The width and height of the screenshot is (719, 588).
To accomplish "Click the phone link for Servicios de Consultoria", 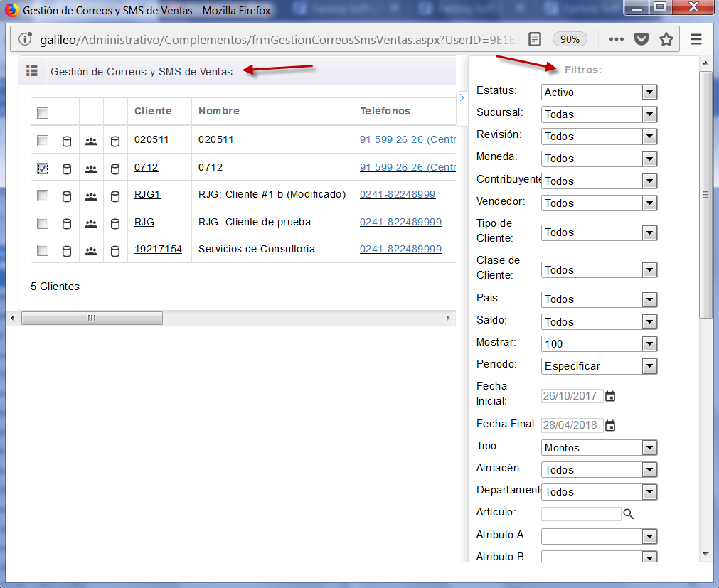I will (x=400, y=249).
